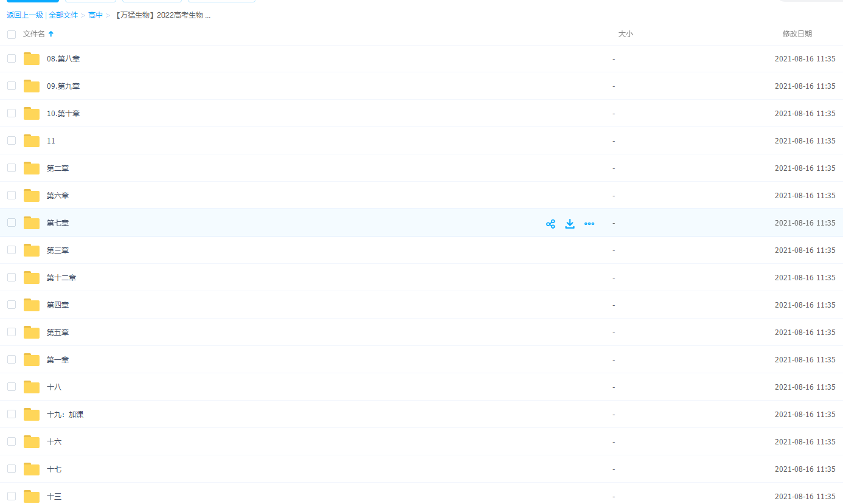This screenshot has width=843, height=504.
Task: Click the folder icon for 十九：加课
Action: coord(32,415)
